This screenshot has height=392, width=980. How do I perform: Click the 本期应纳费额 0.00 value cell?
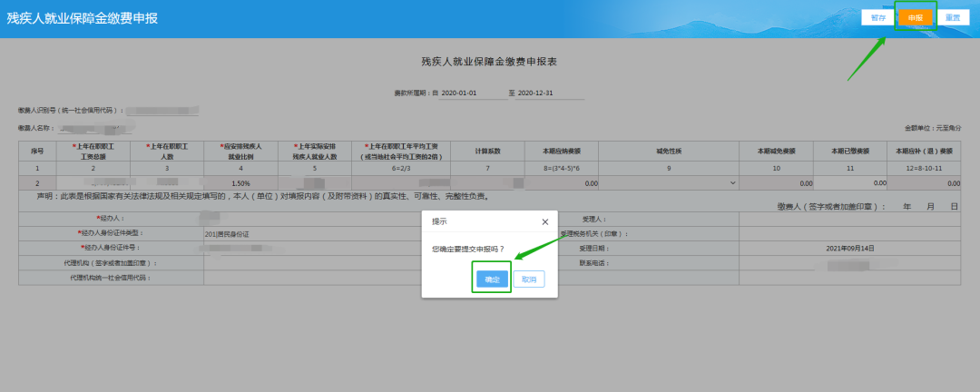pos(562,183)
